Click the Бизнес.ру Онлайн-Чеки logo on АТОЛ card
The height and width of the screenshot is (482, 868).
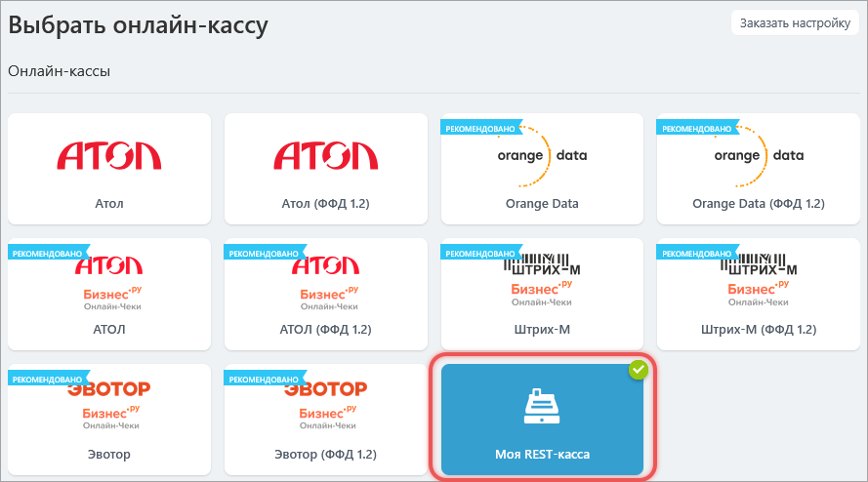tap(112, 299)
